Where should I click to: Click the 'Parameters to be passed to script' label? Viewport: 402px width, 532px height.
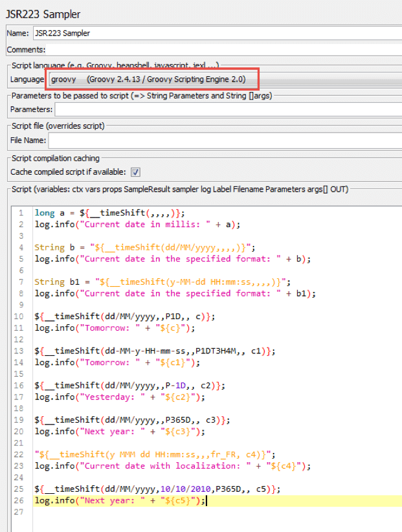tap(142, 96)
